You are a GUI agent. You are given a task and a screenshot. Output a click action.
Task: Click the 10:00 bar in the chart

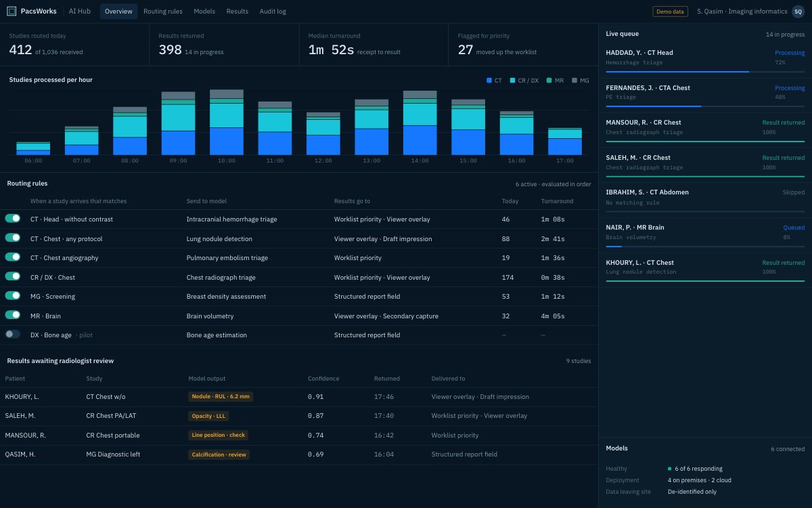(x=227, y=123)
